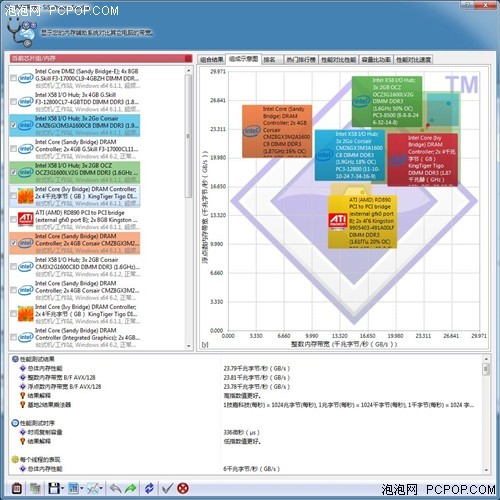
Task: Click device list scrollbar up arrow
Action: 189,71
